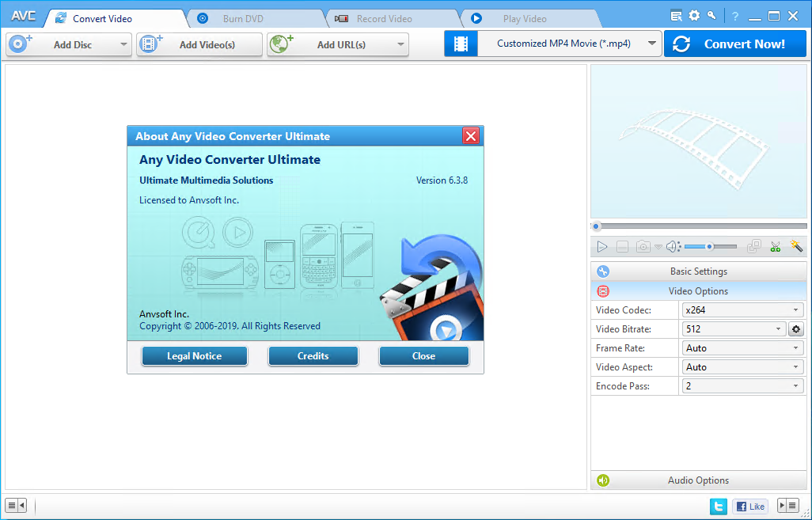Click the preview film placeholder area
812x520 pixels.
coord(699,141)
